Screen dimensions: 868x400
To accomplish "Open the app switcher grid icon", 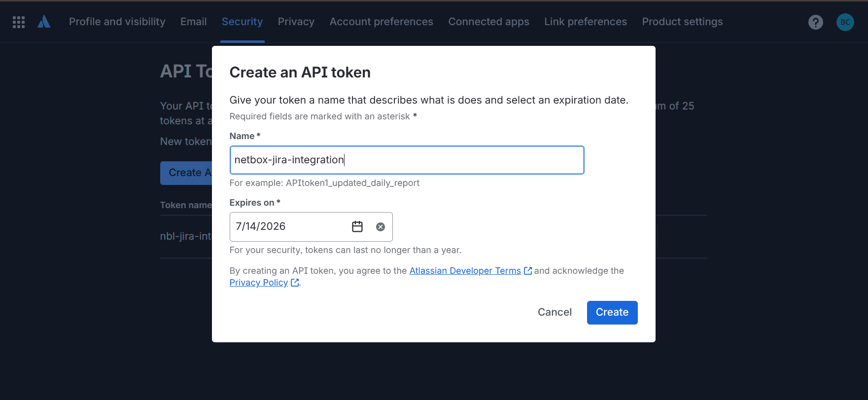I will point(19,22).
